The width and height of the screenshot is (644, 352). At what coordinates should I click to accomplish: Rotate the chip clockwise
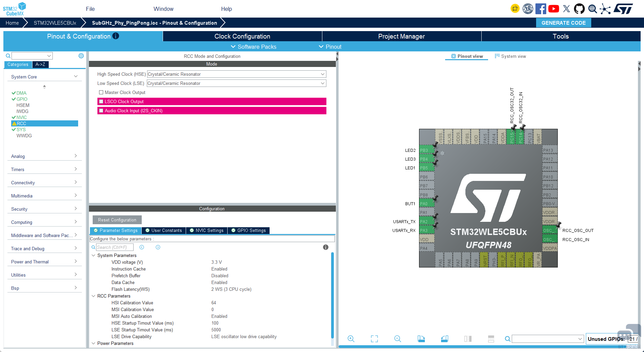pos(421,339)
